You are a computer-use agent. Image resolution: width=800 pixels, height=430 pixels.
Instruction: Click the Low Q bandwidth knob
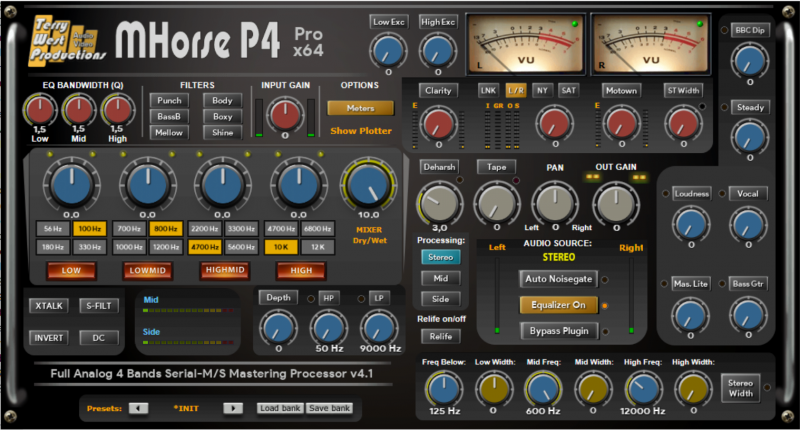pyautogui.click(x=40, y=110)
